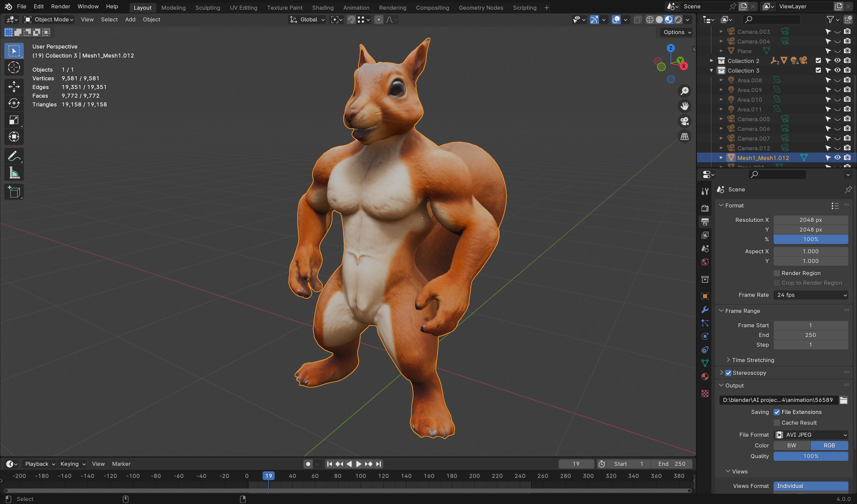Select the 3D Cursor tool
857x504 pixels.
coord(14,68)
